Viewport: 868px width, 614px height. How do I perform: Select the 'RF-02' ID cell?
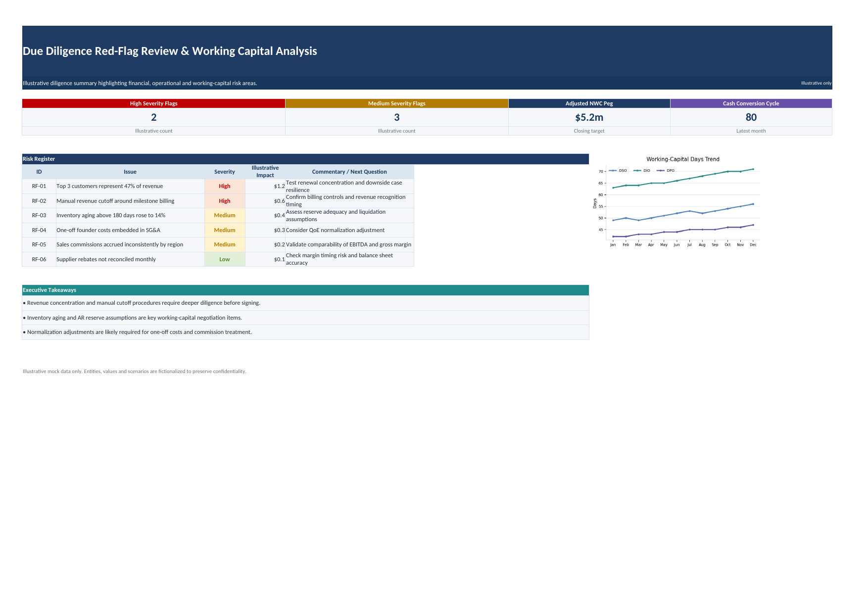tap(39, 201)
